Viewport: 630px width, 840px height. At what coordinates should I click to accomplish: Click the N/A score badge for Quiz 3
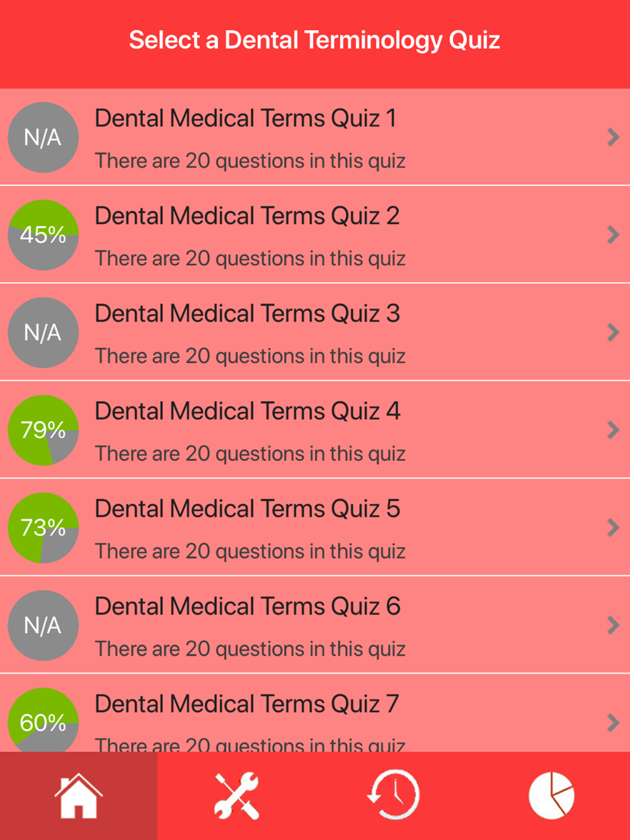43,332
